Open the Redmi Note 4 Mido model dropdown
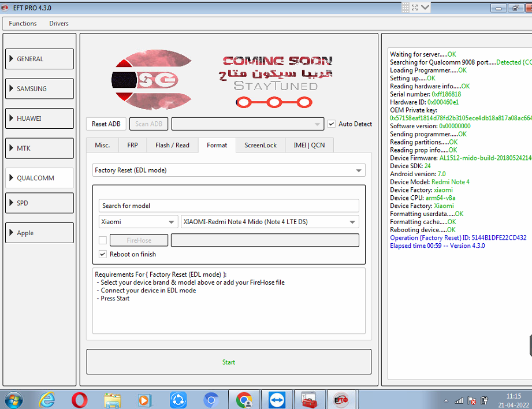Image resolution: width=532 pixels, height=409 pixels. 270,222
